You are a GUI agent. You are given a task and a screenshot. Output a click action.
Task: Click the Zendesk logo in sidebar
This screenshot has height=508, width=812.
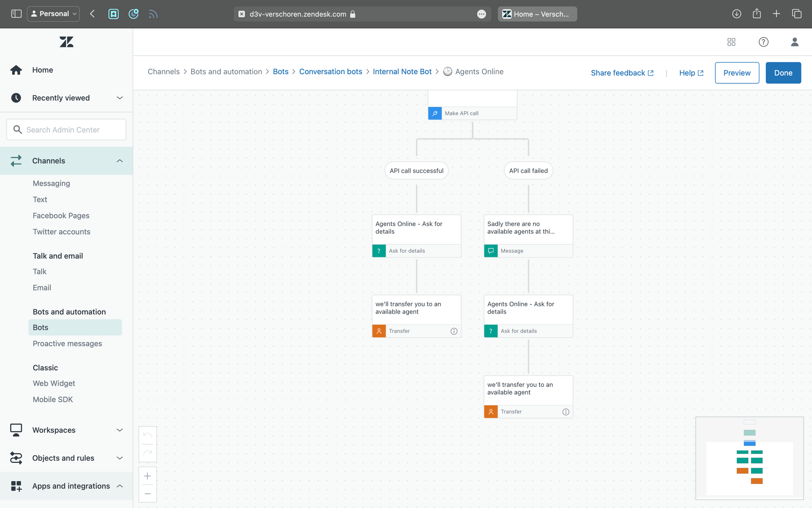pos(66,42)
